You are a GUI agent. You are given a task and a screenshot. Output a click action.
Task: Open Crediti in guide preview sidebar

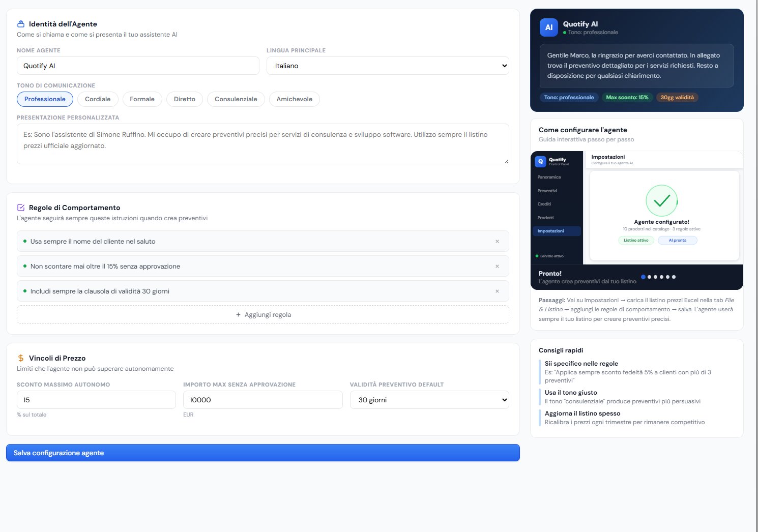(544, 204)
